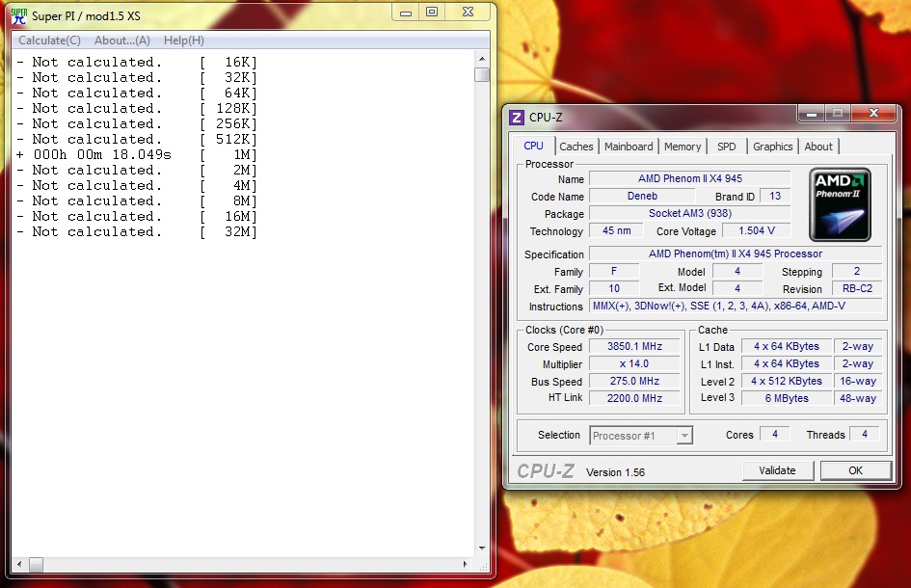Viewport: 911px width, 588px height.
Task: Minimize the Super PI window
Action: point(406,13)
